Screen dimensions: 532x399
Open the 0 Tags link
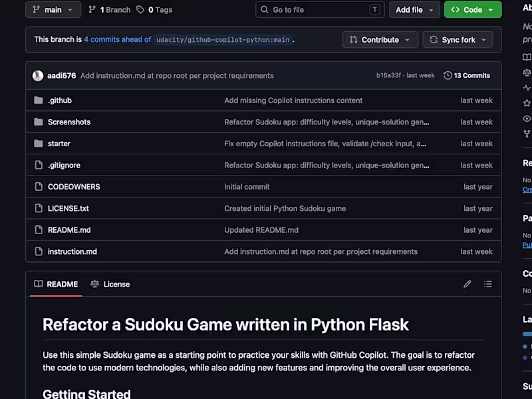[154, 10]
